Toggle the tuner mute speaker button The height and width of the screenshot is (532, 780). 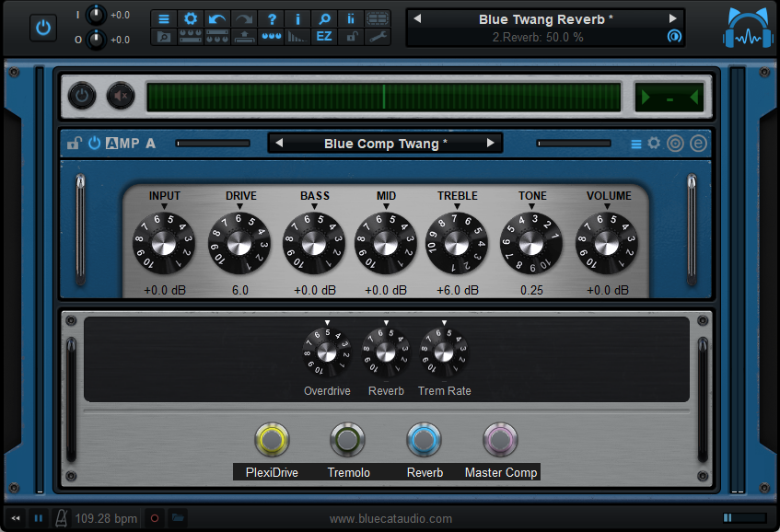point(121,96)
